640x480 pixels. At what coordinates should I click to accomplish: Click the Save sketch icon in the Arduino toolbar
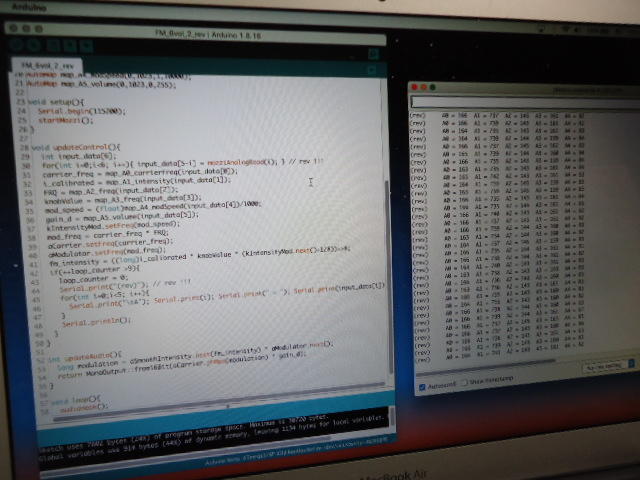click(x=86, y=46)
